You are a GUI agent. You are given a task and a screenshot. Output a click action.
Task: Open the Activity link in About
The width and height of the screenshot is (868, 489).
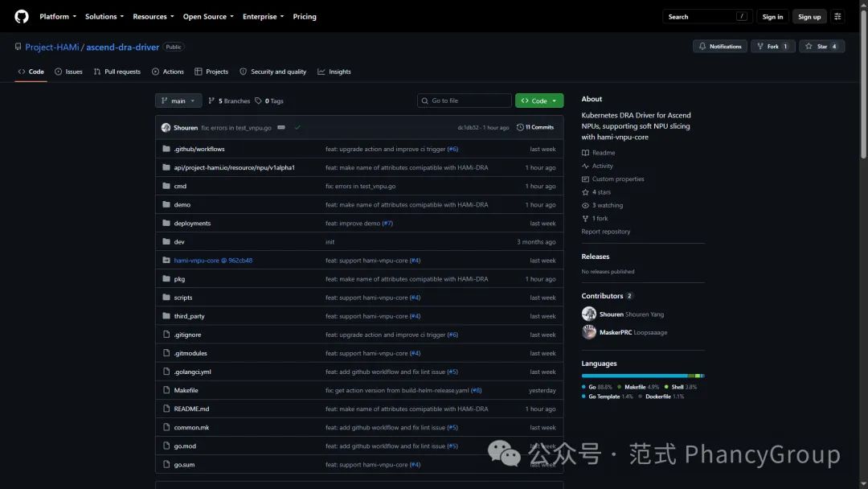coord(597,166)
